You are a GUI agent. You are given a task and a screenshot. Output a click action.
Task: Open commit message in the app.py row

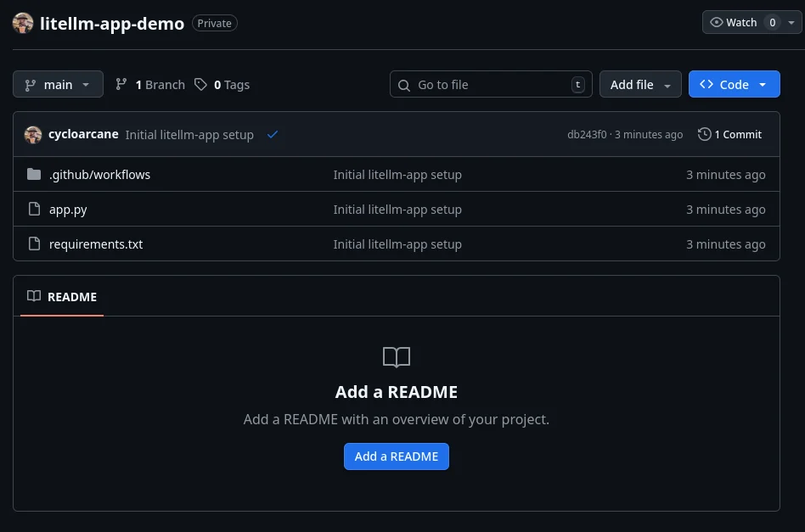(397, 210)
